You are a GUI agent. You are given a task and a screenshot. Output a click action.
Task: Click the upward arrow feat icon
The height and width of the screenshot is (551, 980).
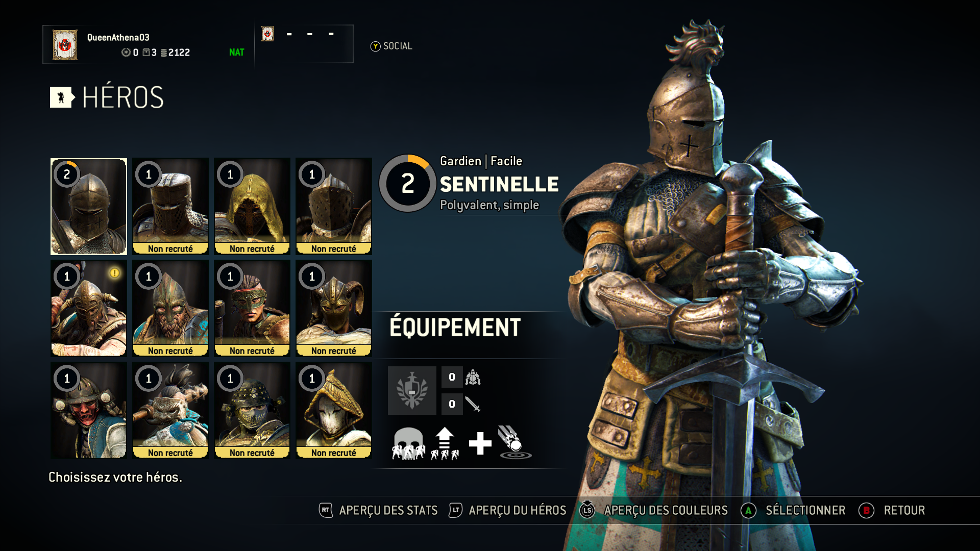445,443
